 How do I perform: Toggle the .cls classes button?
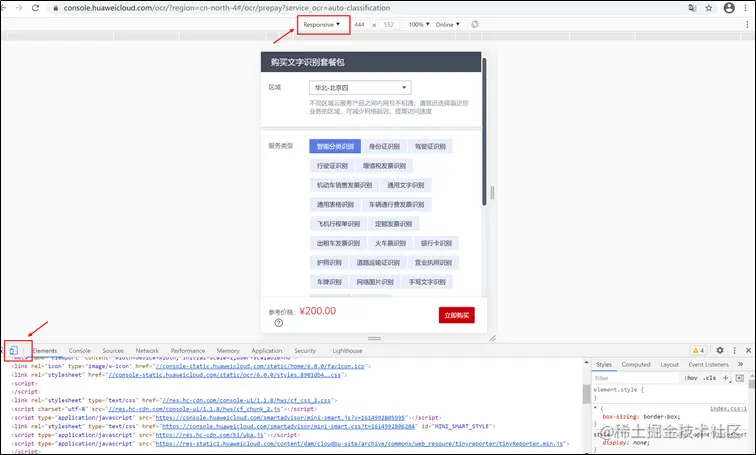[709, 378]
